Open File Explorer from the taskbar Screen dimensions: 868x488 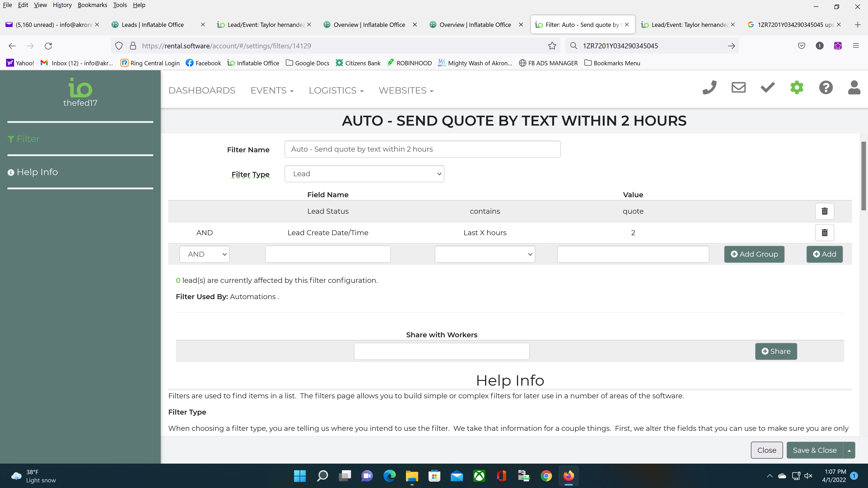tap(412, 476)
